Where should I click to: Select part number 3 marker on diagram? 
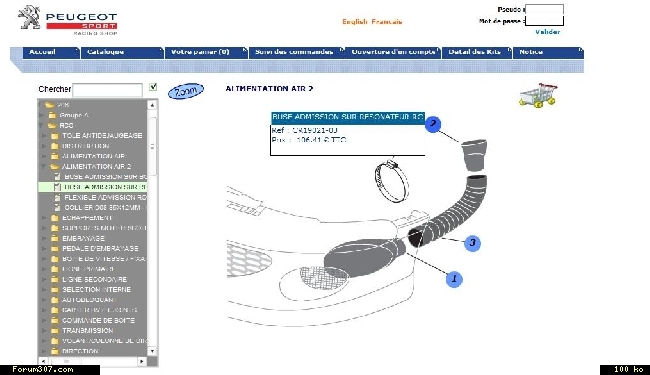(x=472, y=243)
